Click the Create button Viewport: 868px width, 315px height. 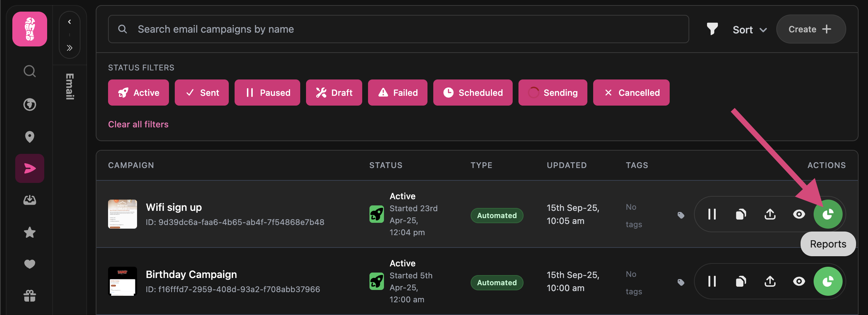click(x=811, y=29)
